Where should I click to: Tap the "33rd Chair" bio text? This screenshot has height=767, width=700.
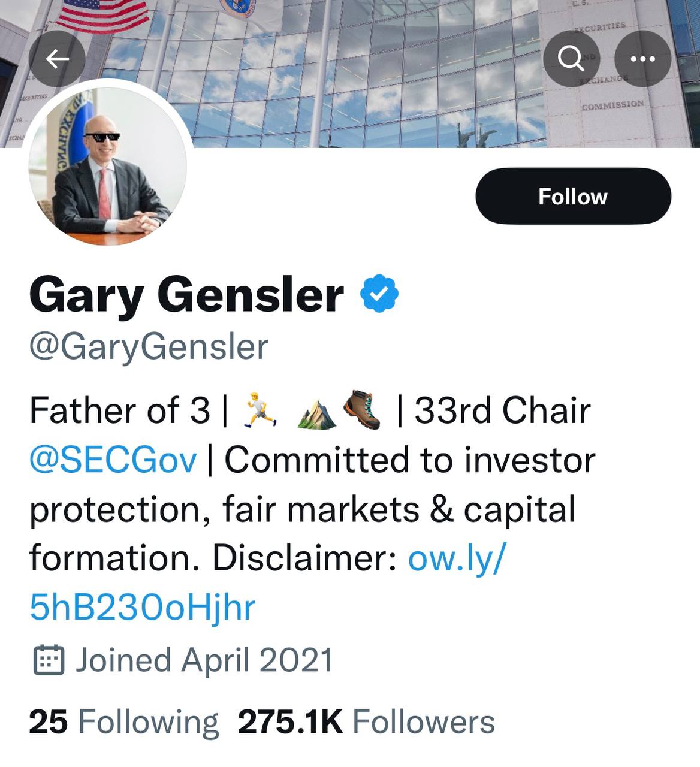point(502,411)
